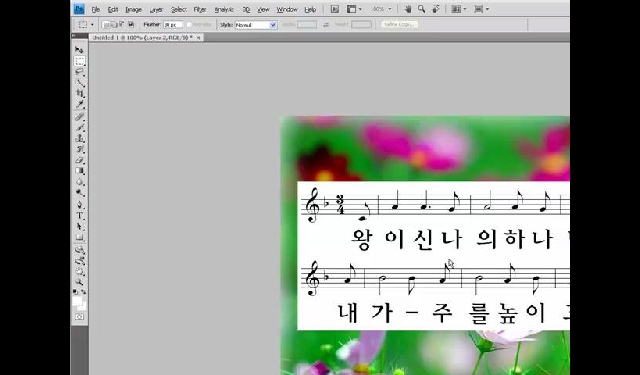
Task: Select the Brush tool
Action: (x=80, y=128)
